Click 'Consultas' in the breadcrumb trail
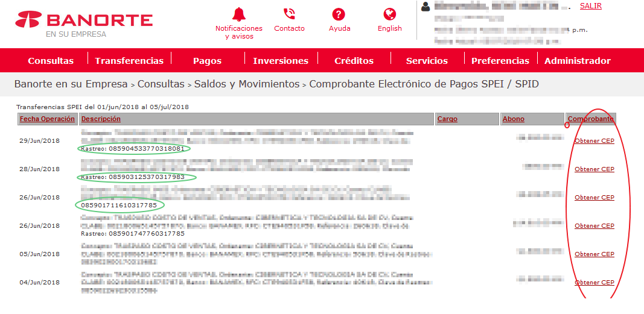The height and width of the screenshot is (314, 644). pyautogui.click(x=161, y=84)
